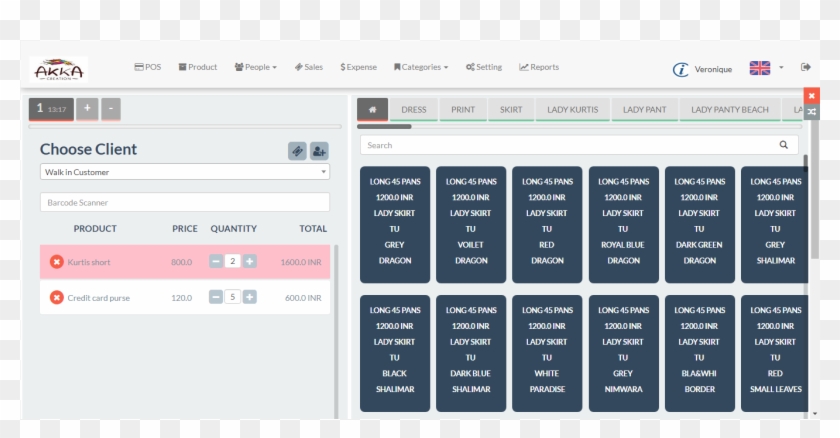Click the Veronique user name
Image resolution: width=840 pixels, height=438 pixels.
coord(713,70)
